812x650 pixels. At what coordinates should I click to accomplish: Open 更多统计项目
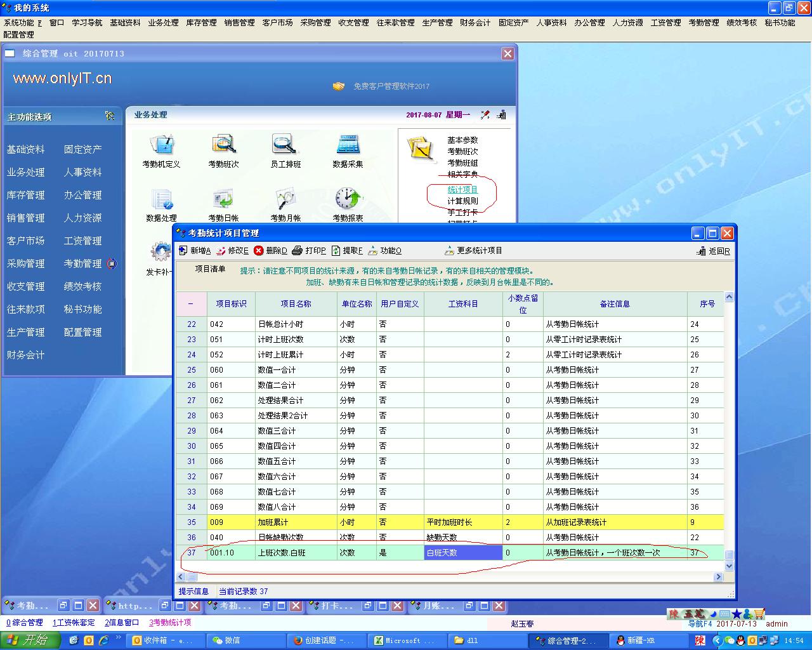coord(473,251)
